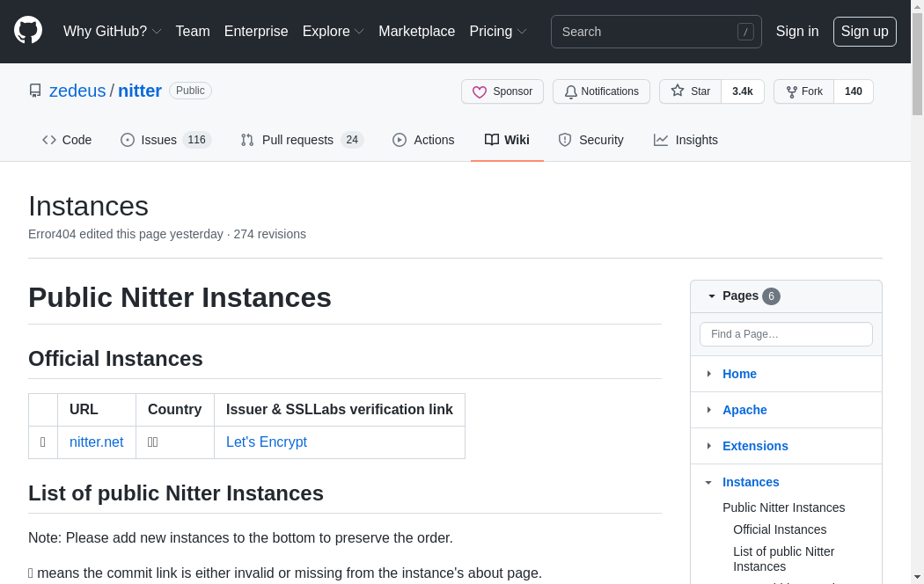Star the nitter repository
Viewport: 924px width, 584px height.
tap(691, 91)
